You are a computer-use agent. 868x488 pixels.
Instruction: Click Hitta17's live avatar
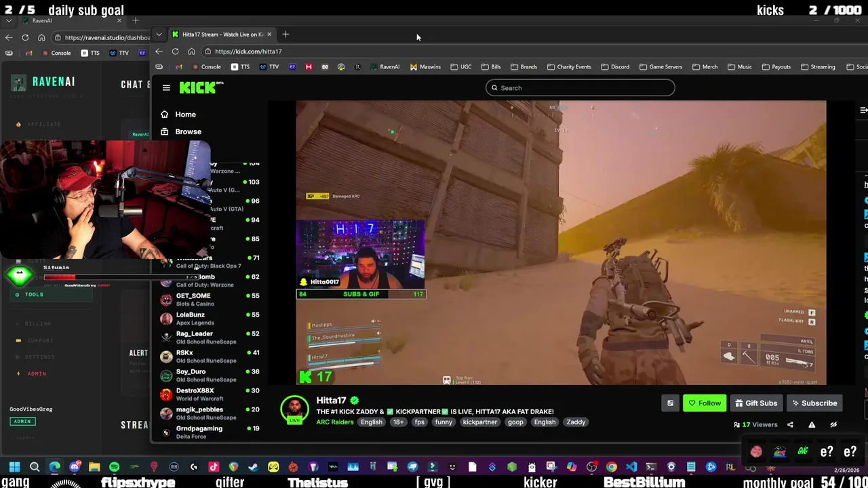click(294, 410)
